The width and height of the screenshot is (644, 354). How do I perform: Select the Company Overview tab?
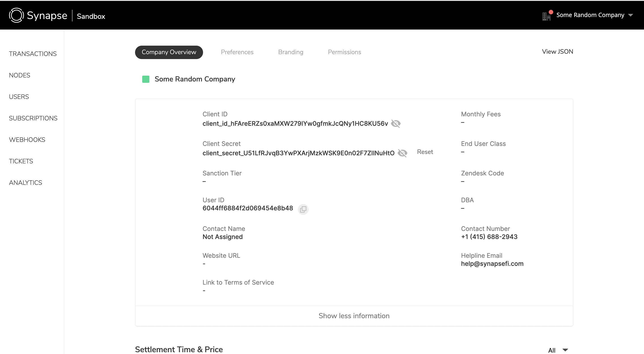(x=169, y=52)
